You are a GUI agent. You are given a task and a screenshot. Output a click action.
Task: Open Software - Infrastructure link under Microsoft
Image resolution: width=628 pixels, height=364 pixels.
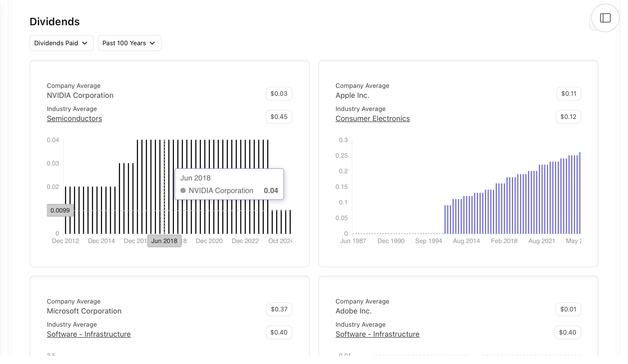pyautogui.click(x=89, y=334)
